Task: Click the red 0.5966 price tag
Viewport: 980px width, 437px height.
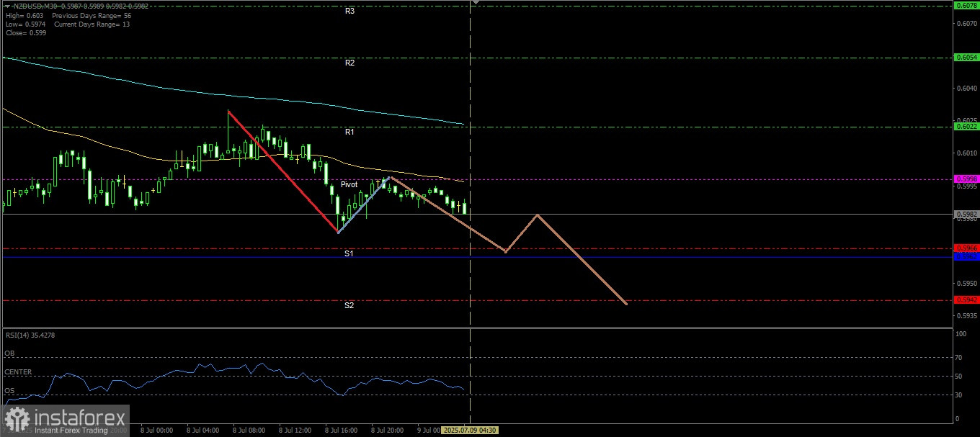Action: (x=966, y=248)
